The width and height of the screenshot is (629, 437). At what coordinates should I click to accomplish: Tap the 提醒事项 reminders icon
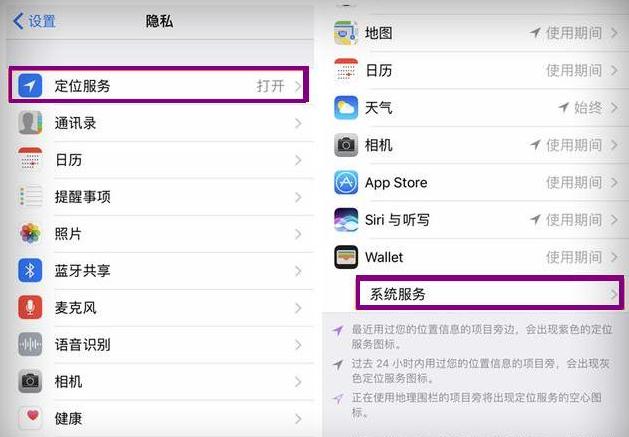[x=30, y=197]
